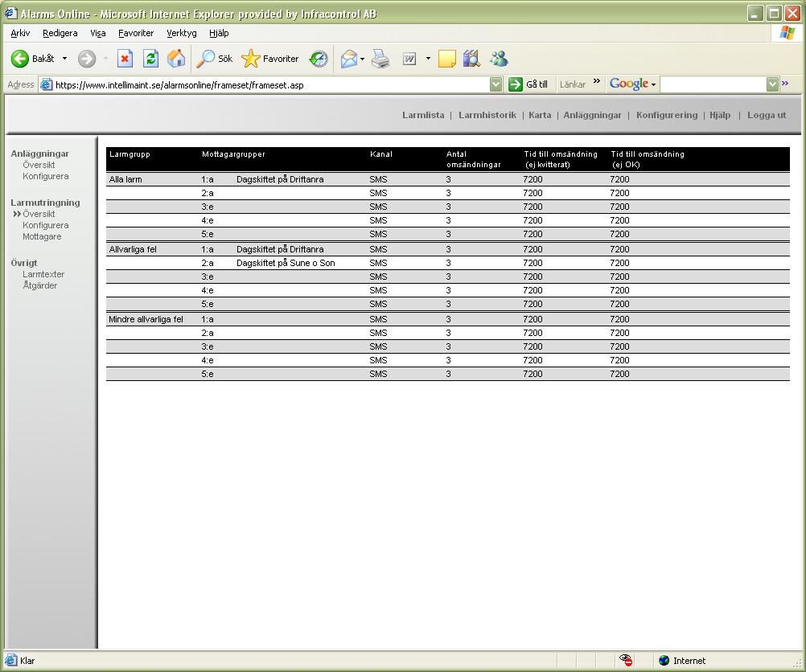Expand the Mail icon dropdown arrow
The height and width of the screenshot is (672, 806).
pos(363,59)
